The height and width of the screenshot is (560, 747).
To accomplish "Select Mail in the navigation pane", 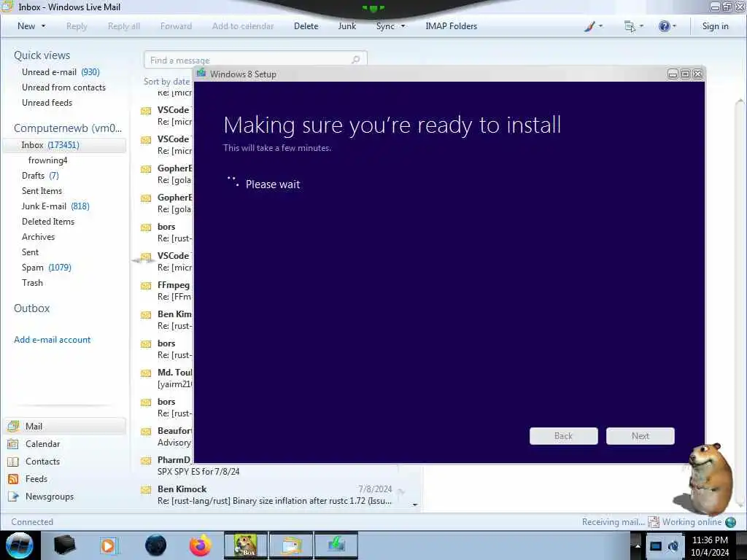I will tap(66, 426).
